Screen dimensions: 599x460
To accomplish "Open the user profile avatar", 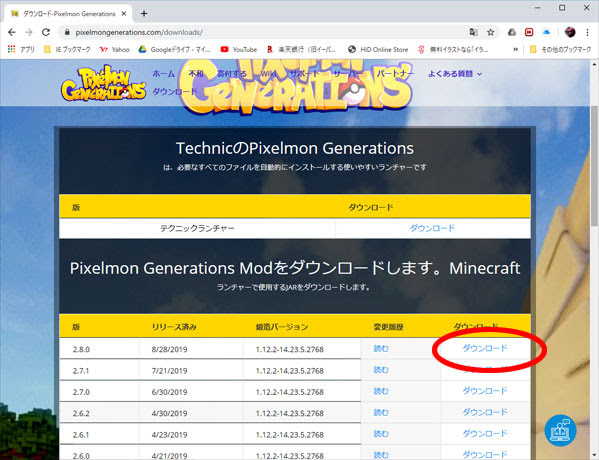I will (570, 32).
